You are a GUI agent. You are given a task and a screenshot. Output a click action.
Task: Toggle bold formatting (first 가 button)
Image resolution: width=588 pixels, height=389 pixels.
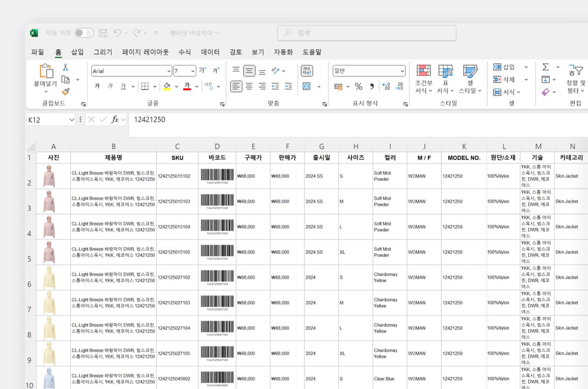point(97,86)
